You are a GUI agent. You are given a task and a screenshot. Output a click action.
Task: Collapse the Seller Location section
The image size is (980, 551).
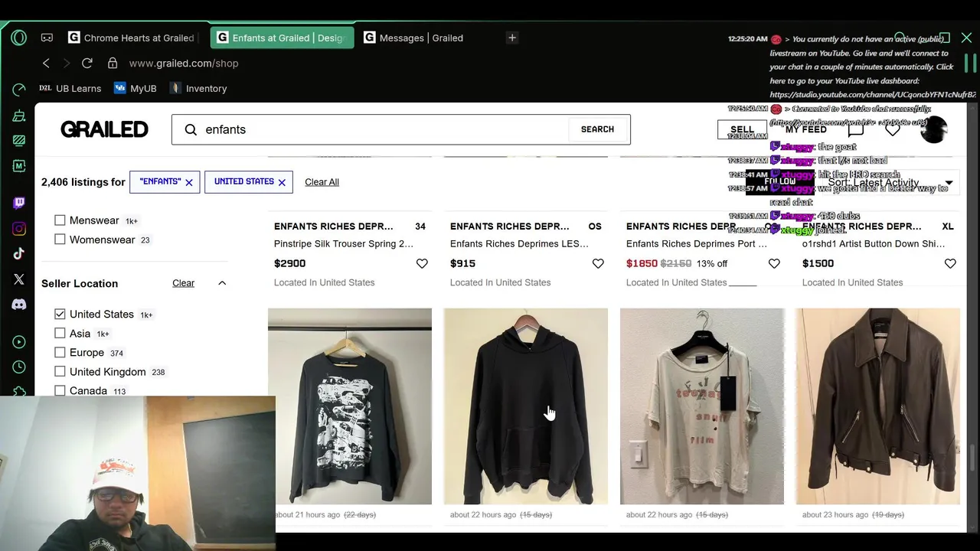222,283
